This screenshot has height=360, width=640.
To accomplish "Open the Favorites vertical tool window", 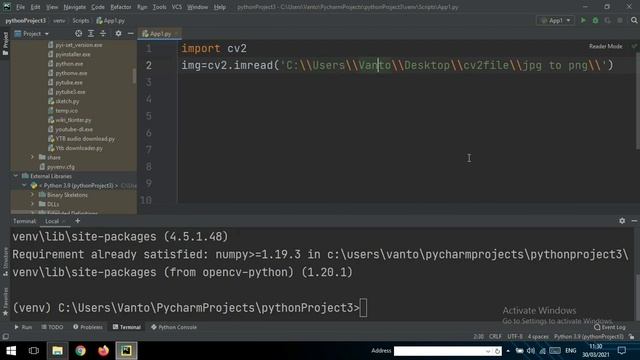I will pos(5,301).
